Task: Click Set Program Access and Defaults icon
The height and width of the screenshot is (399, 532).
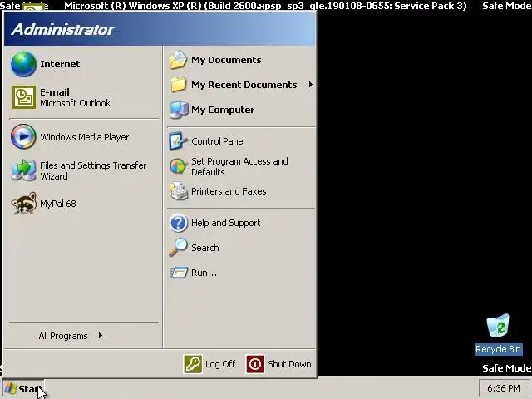Action: (x=178, y=166)
